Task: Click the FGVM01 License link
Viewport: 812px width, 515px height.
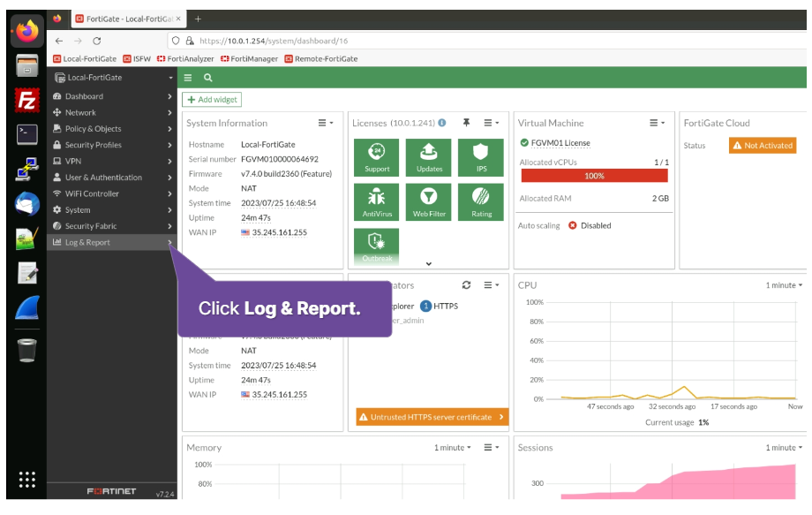Action: click(560, 143)
